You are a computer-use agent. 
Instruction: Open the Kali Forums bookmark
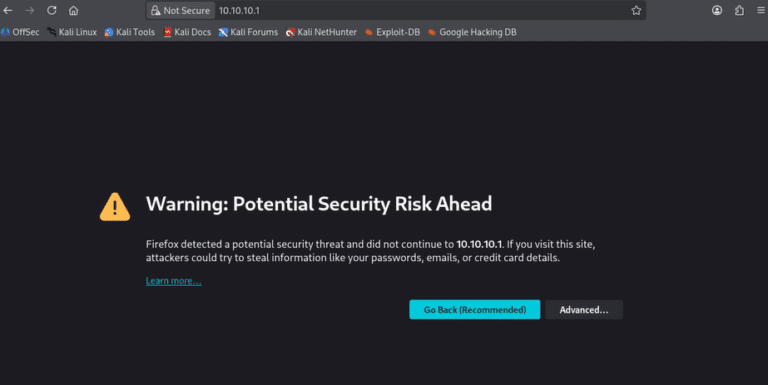[248, 32]
